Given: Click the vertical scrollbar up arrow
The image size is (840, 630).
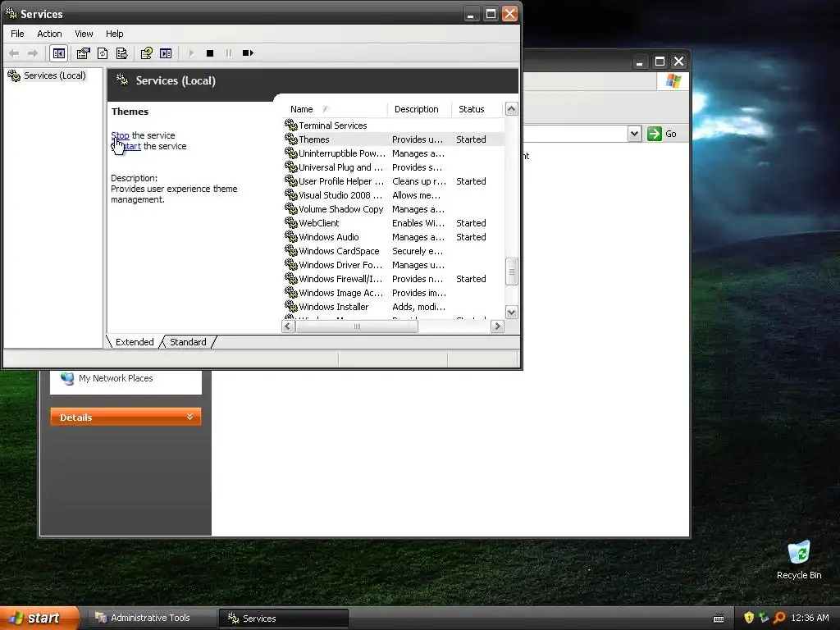Looking at the screenshot, I should (x=512, y=109).
